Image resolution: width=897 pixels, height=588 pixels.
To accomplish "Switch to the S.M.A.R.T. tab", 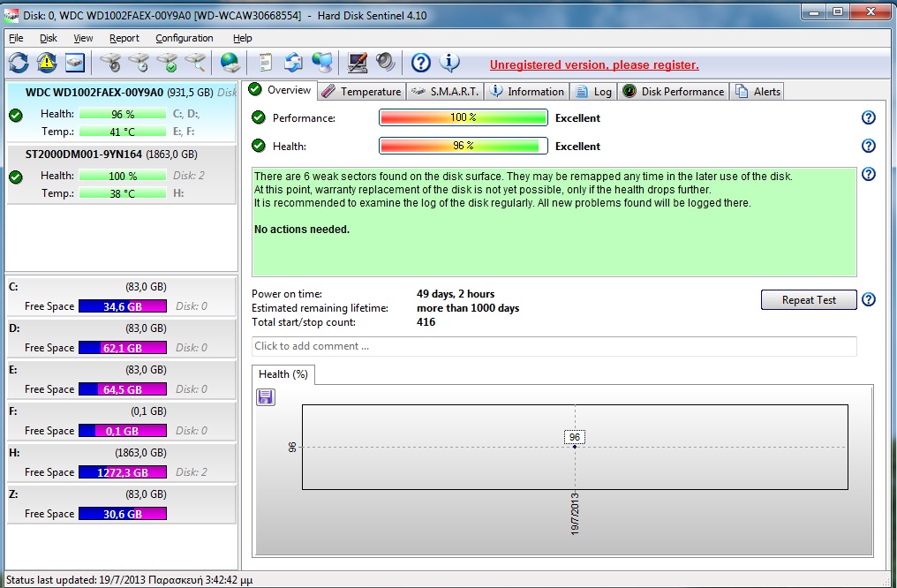I will 445,92.
